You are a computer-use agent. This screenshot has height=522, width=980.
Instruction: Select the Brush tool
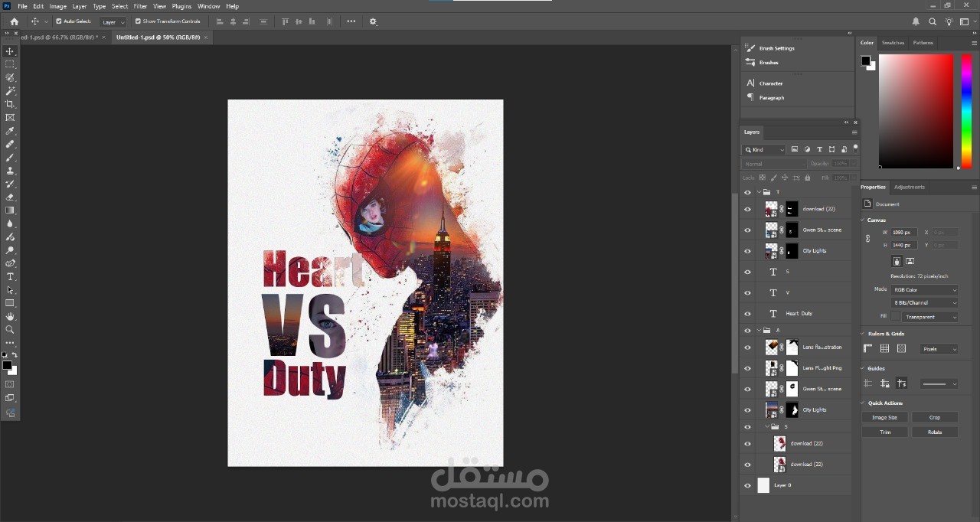(x=10, y=157)
